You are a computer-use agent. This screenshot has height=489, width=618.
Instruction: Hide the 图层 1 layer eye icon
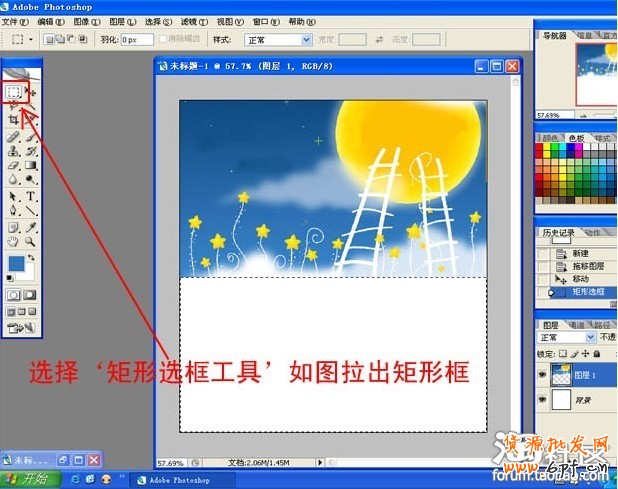point(543,374)
